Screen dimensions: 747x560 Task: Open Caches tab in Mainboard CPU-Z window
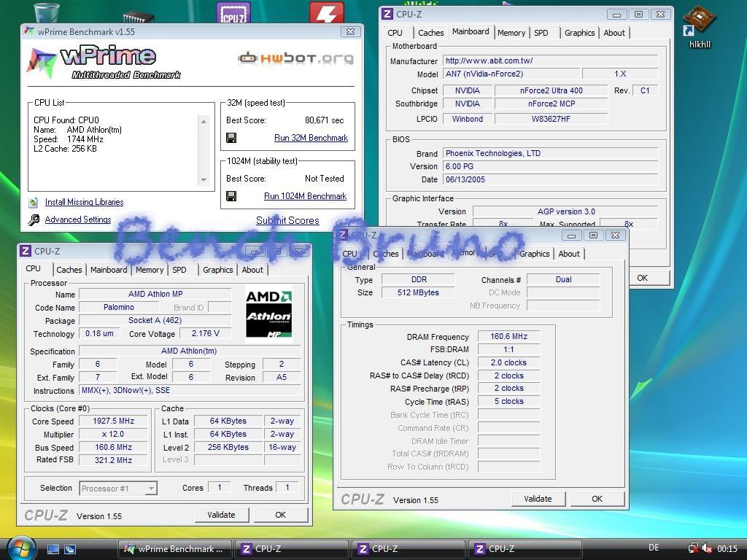click(x=430, y=33)
